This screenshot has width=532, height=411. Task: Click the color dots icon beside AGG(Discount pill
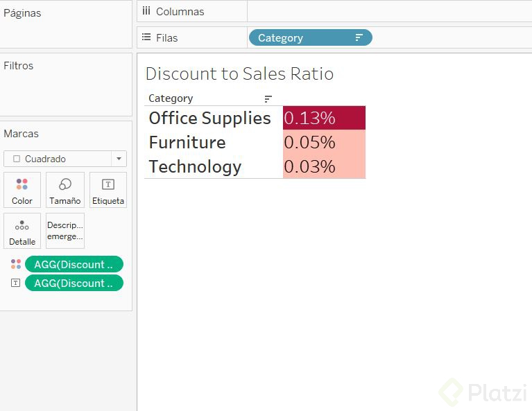16,264
